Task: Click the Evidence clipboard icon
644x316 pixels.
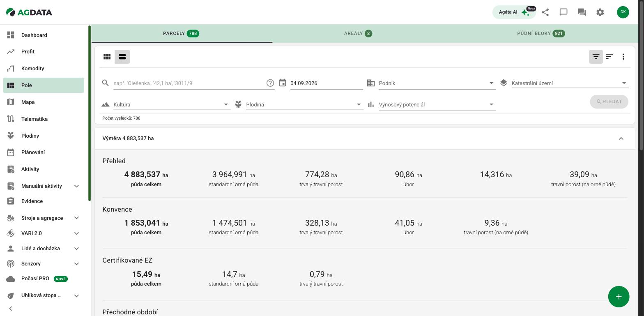Action: [x=11, y=201]
